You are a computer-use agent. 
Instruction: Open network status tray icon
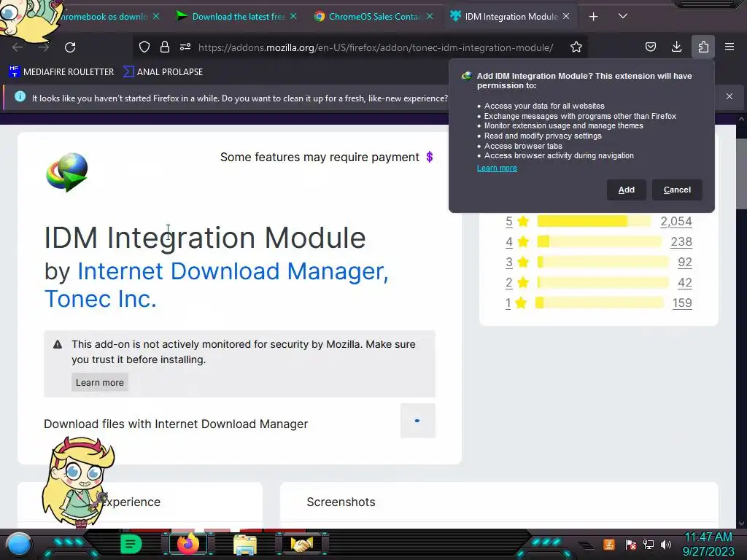[x=649, y=544]
